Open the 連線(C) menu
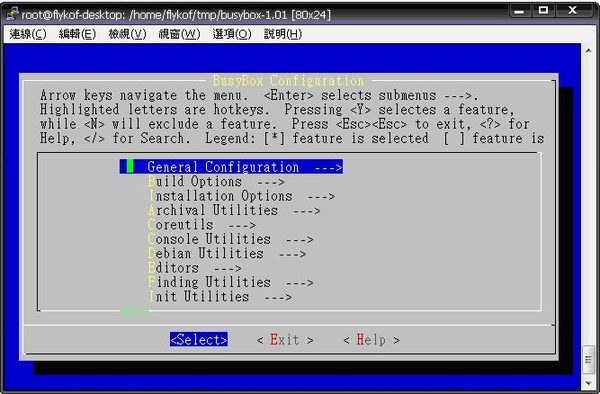The height and width of the screenshot is (394, 600). click(x=28, y=34)
